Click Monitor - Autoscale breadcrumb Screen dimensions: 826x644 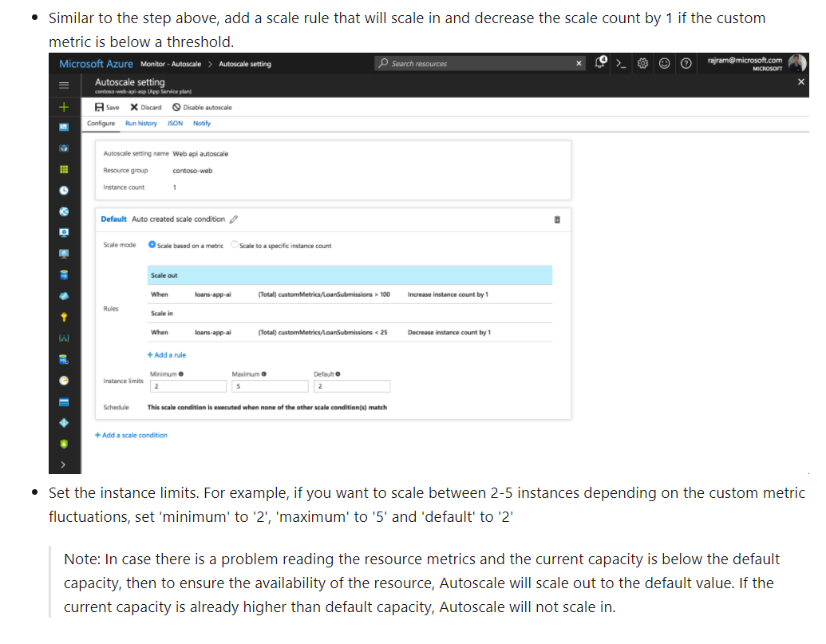pos(171,64)
